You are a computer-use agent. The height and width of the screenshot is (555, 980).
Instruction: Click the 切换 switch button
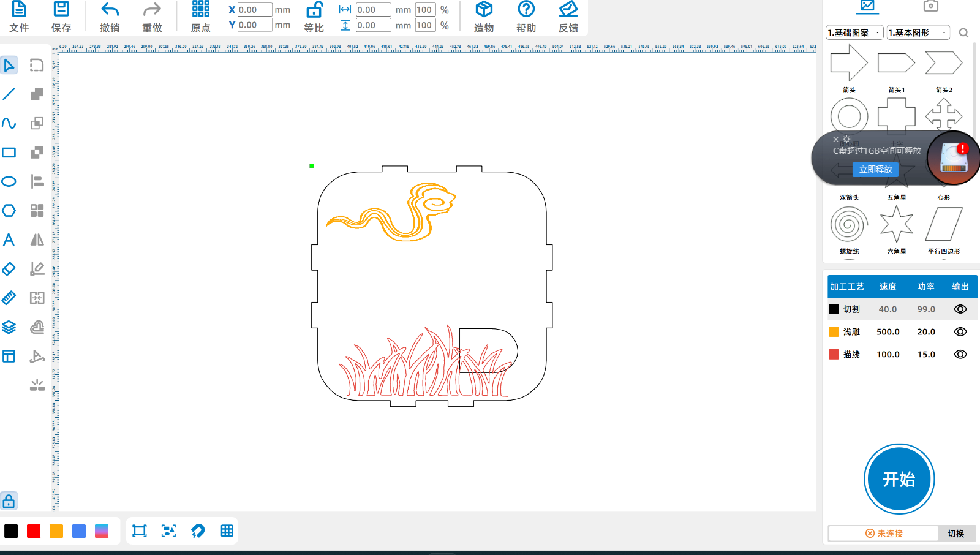click(x=956, y=534)
